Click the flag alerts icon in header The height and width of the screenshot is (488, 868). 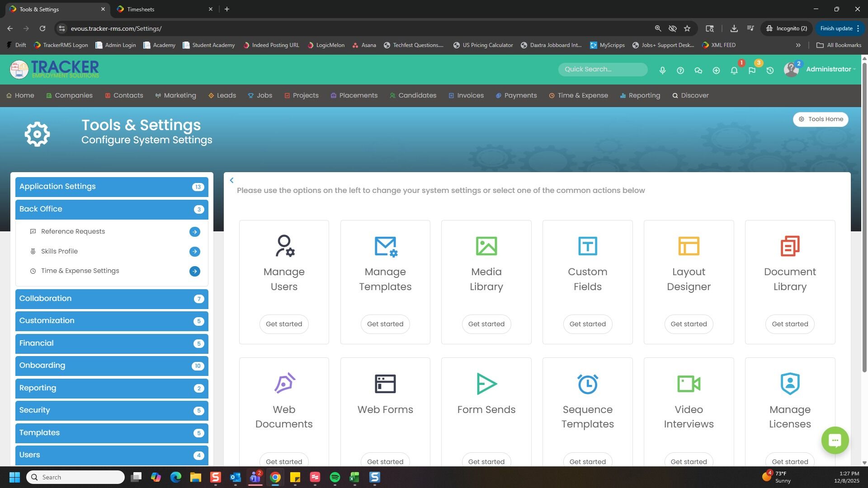[x=752, y=70]
